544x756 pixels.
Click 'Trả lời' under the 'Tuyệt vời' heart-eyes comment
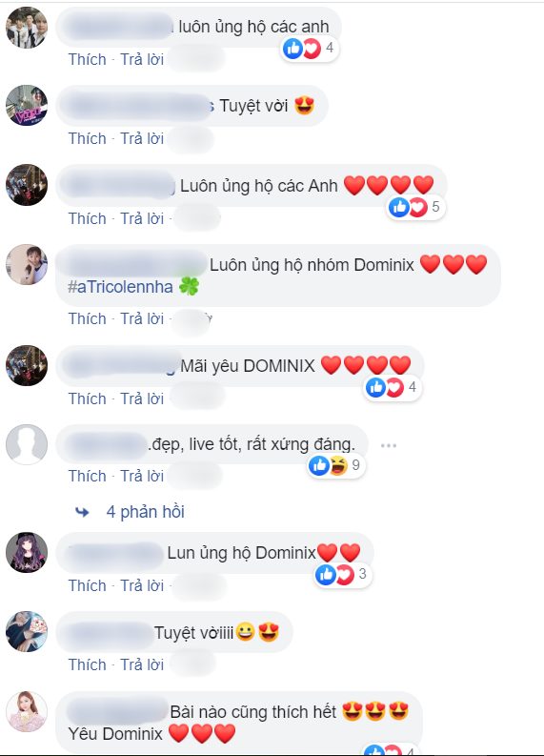[142, 139]
